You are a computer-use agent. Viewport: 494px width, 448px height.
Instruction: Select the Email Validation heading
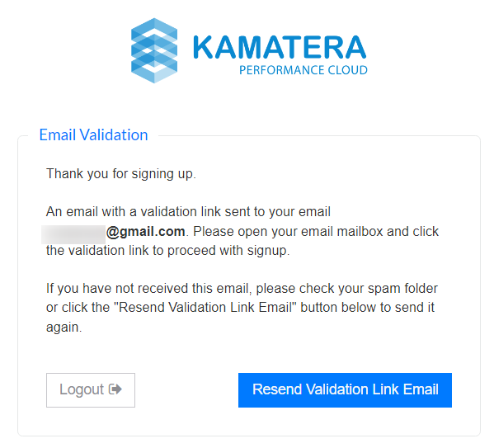pyautogui.click(x=93, y=135)
